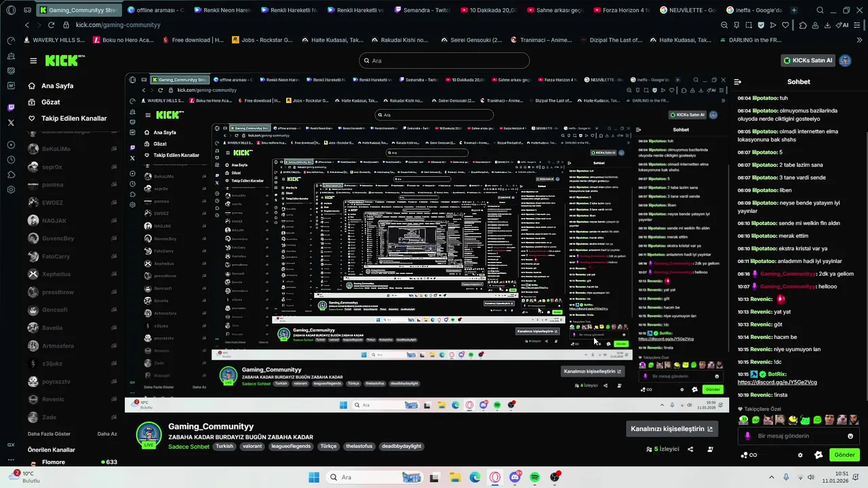Go back to the previous page

coord(26,25)
